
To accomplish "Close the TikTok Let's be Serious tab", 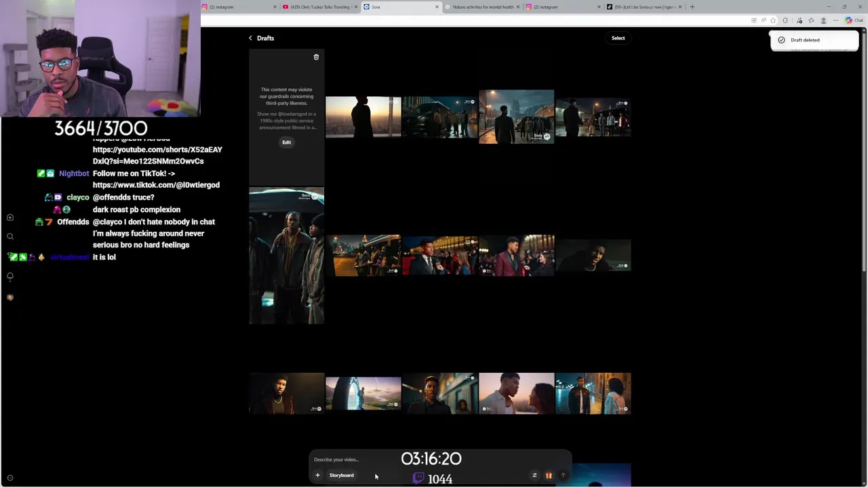I will [x=680, y=7].
